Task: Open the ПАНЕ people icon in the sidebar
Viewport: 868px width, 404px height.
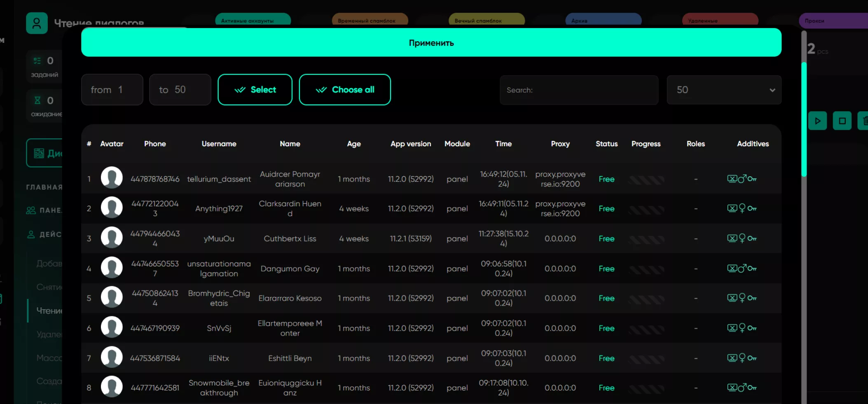Action: coord(31,210)
